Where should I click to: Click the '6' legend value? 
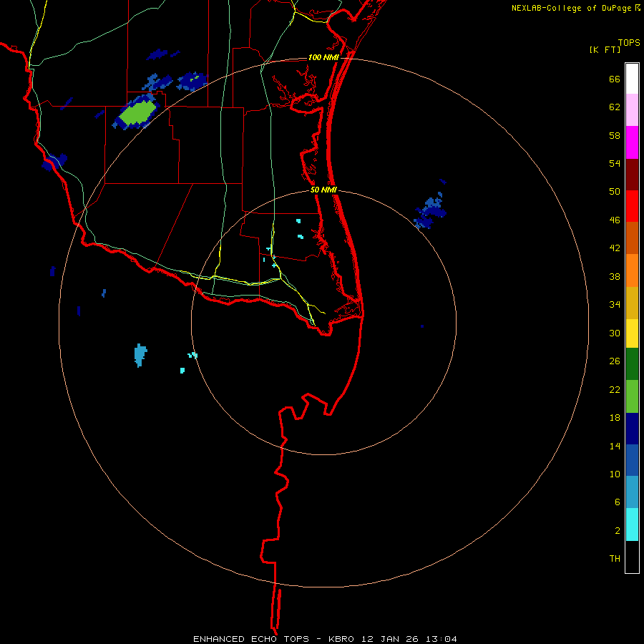(x=618, y=502)
